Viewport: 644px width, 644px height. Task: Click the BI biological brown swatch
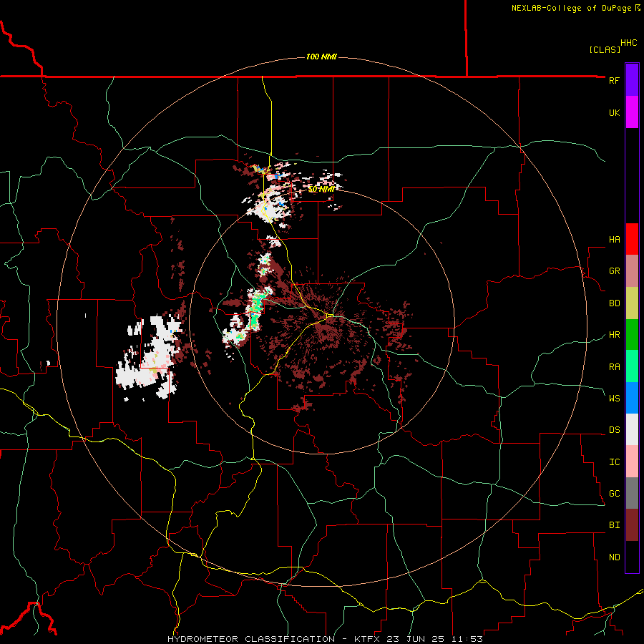(632, 525)
